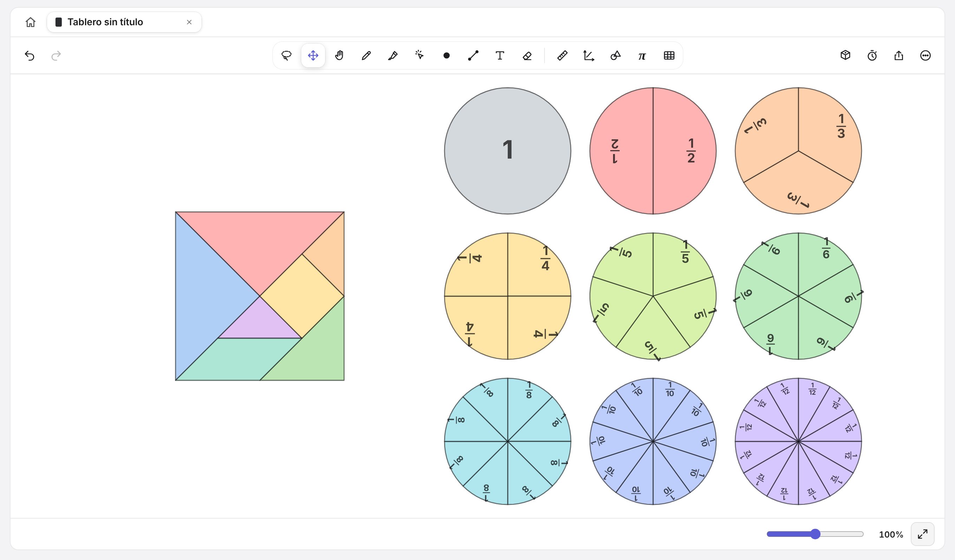955x560 pixels.
Task: Open the geometric Shapes tool
Action: tap(615, 56)
